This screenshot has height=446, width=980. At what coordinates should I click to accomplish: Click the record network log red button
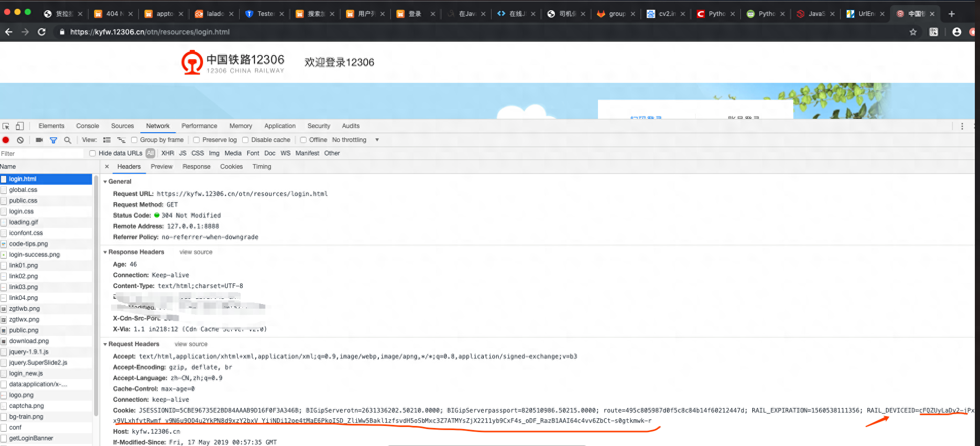(6, 140)
